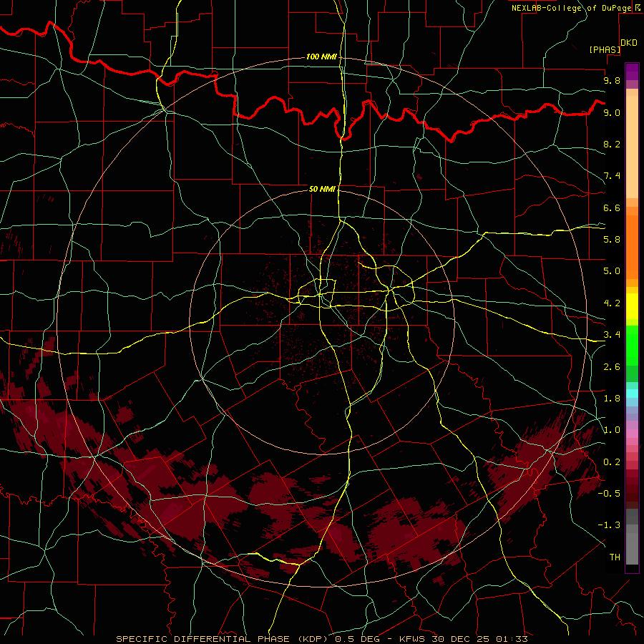Image resolution: width=644 pixels, height=644 pixels.
Task: Click the 2.6 scale value
Action: [x=612, y=367]
